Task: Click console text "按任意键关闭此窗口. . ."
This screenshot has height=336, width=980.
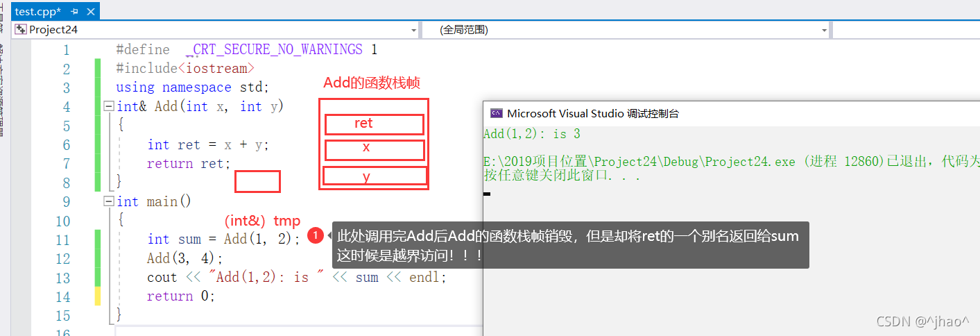Action: [562, 176]
